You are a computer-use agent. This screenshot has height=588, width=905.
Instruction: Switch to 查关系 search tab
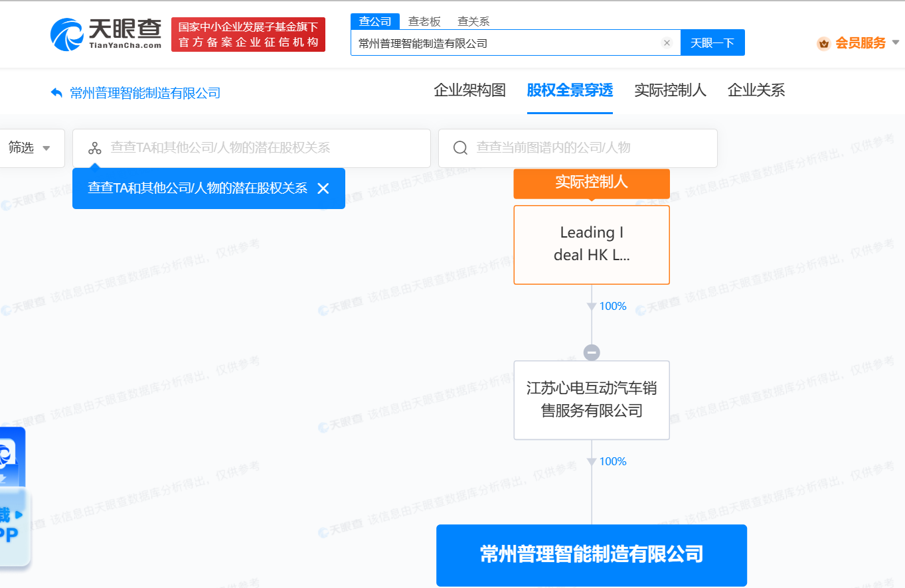(473, 21)
